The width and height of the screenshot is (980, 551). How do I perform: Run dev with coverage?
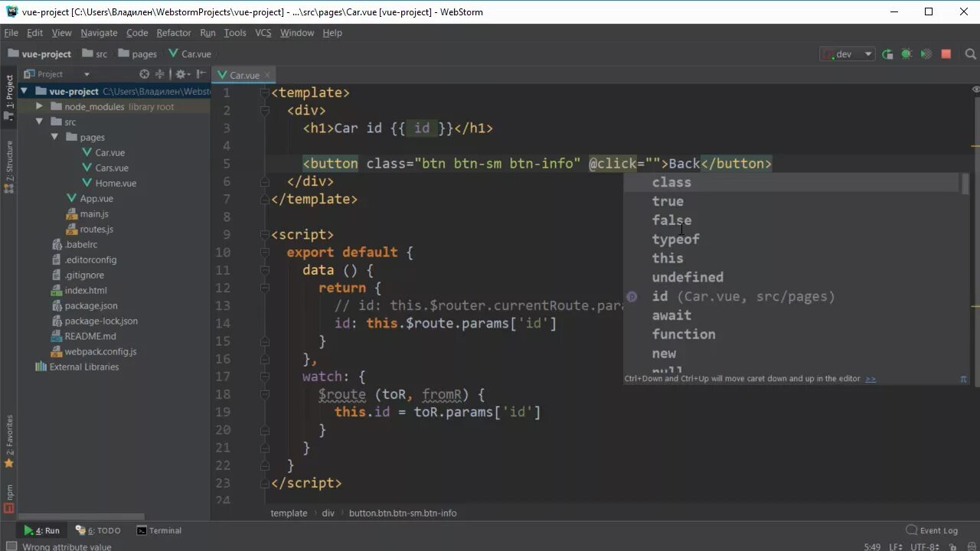(926, 54)
